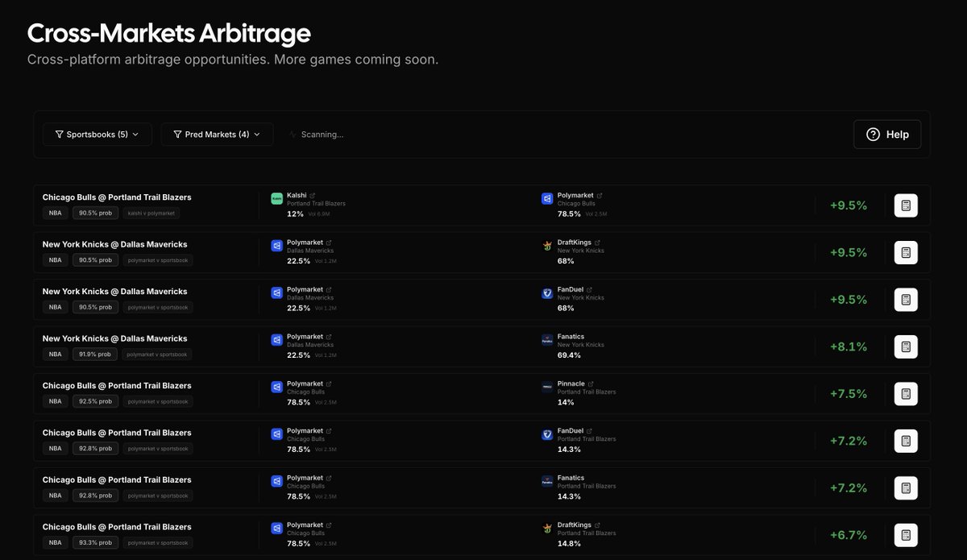Click the 69.4% Fanatics odds value

[569, 355]
